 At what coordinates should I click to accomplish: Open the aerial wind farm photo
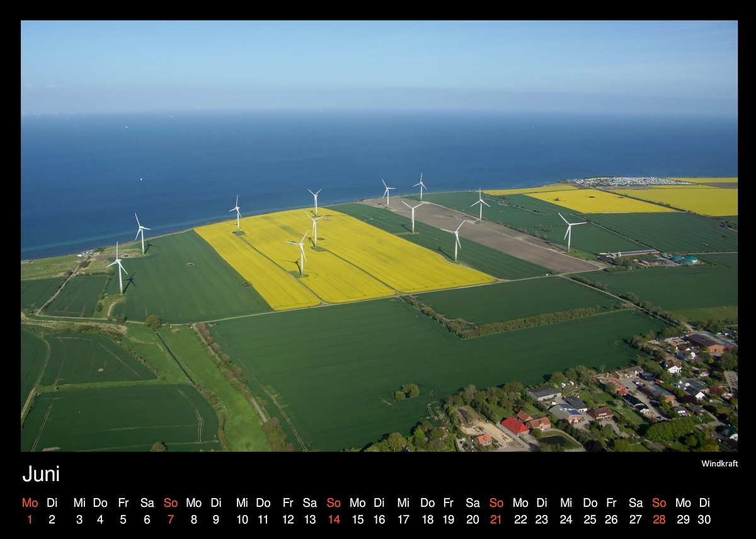[379, 236]
